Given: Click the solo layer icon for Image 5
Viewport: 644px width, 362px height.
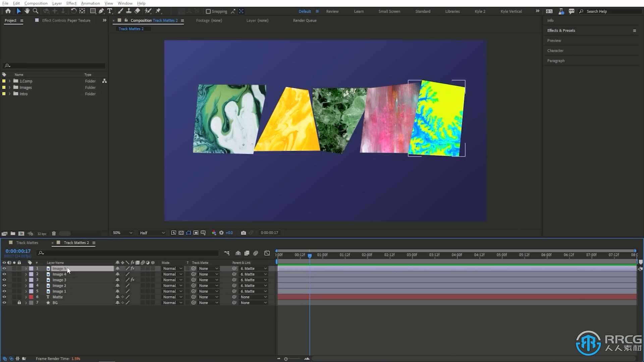Looking at the screenshot, I should tap(14, 268).
